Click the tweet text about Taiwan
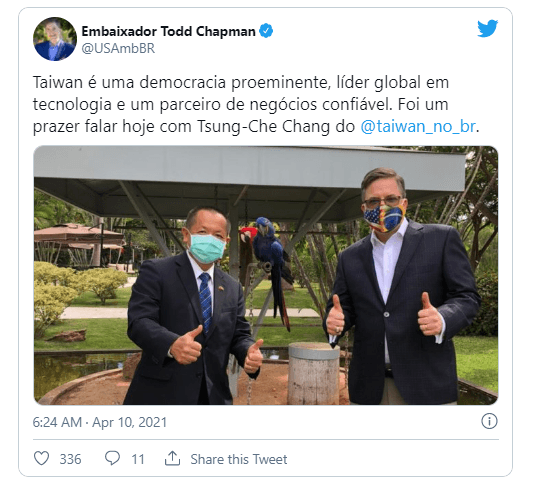The image size is (559, 483). tap(256, 104)
